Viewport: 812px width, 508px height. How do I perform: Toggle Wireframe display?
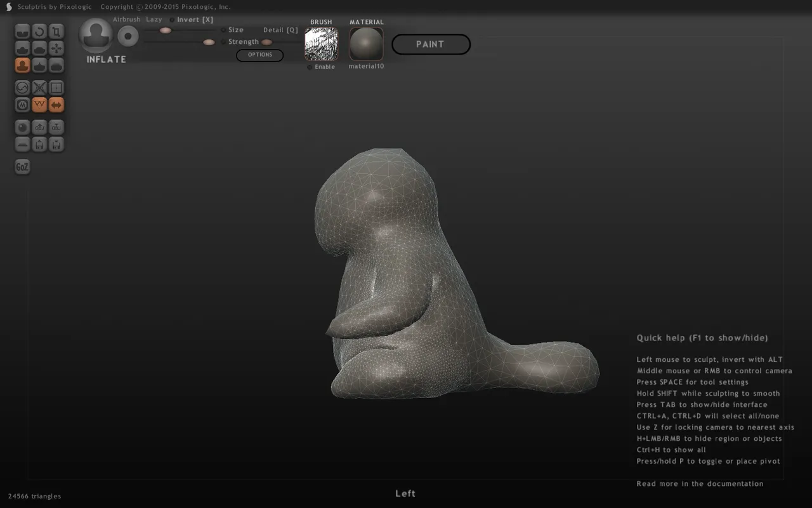[39, 104]
